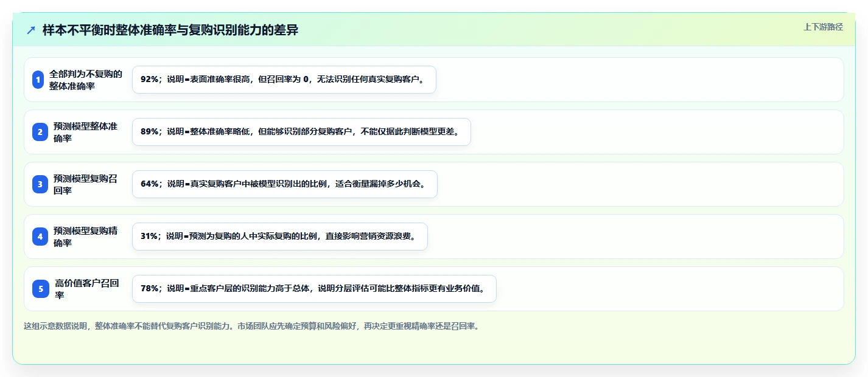Click label 预测模型整体准确率

(x=86, y=132)
